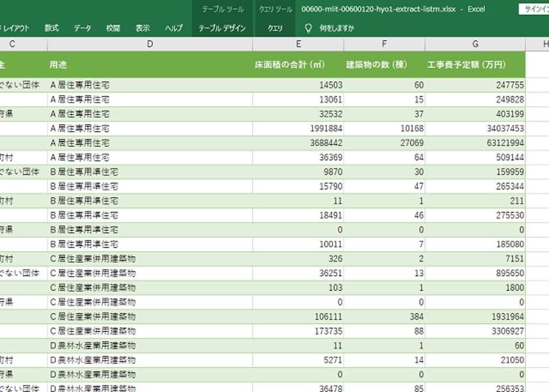Select cost cell 34037453

tap(475, 128)
